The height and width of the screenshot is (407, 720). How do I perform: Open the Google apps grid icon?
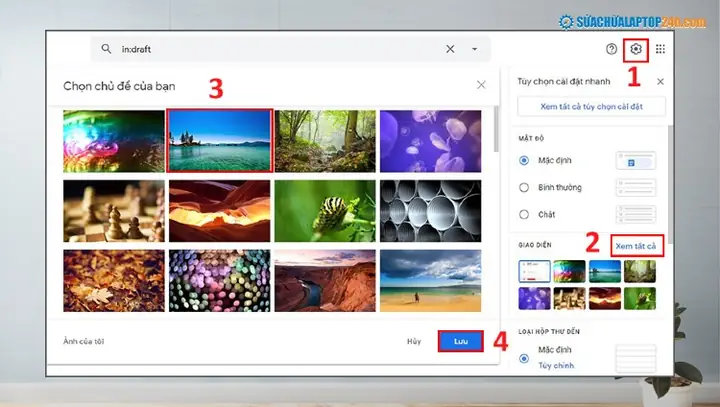pyautogui.click(x=660, y=49)
